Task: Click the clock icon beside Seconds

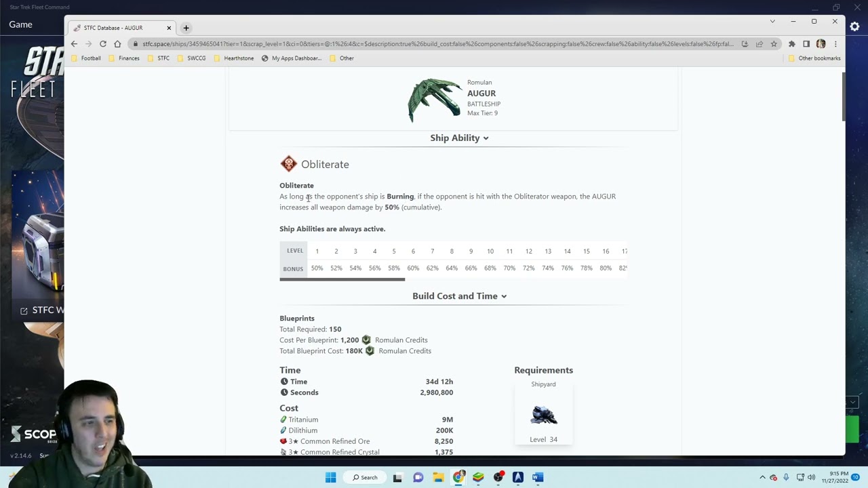Action: pos(284,392)
